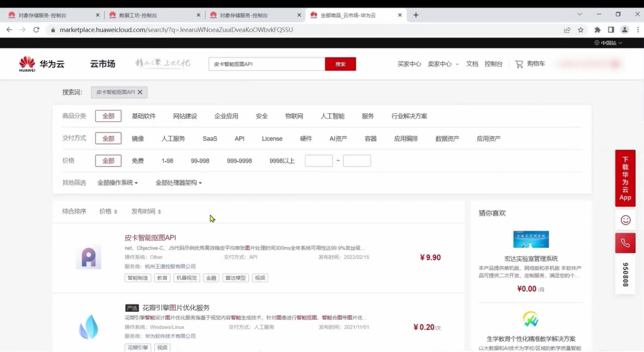Close the 数据工坊-控制台 tab
Viewport: 644px width, 352px height.
(199, 15)
